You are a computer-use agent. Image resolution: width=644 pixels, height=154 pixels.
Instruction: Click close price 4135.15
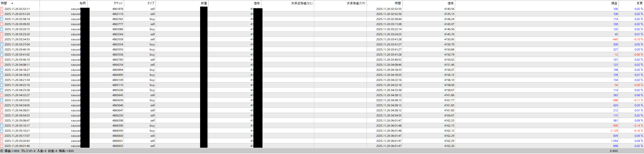pyautogui.click(x=449, y=14)
